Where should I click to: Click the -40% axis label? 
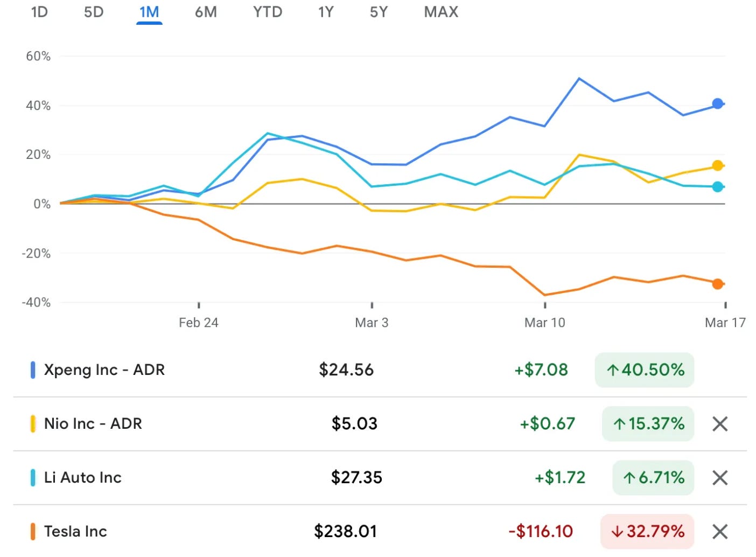[x=36, y=302]
